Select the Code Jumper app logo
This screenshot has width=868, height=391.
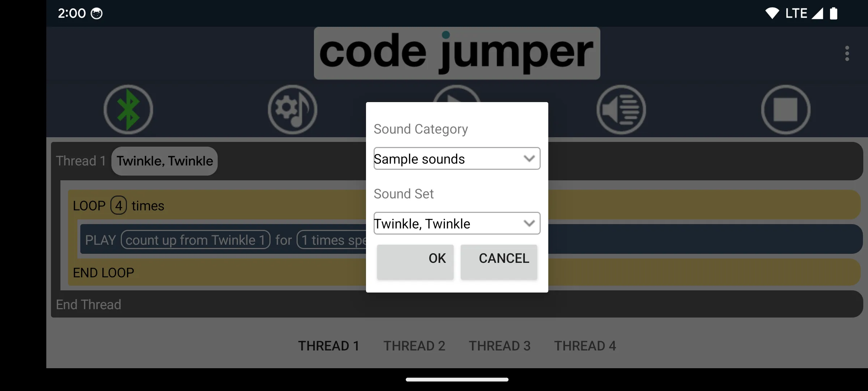(457, 52)
